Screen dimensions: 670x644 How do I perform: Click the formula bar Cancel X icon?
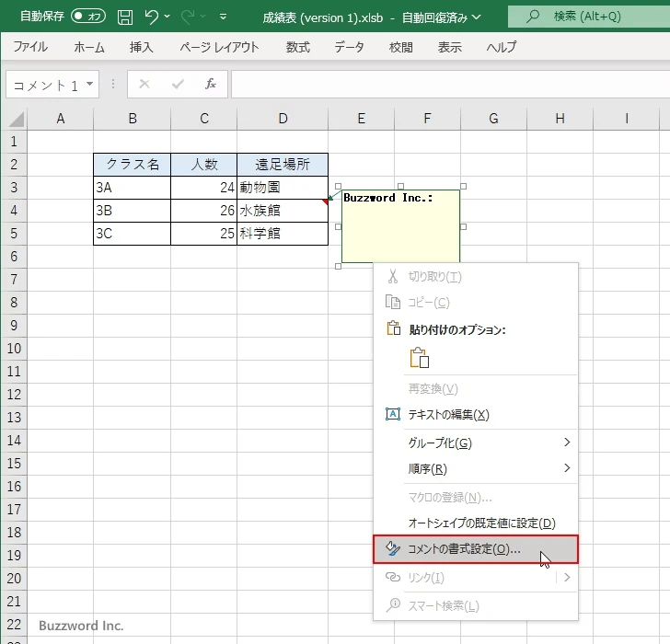click(144, 84)
